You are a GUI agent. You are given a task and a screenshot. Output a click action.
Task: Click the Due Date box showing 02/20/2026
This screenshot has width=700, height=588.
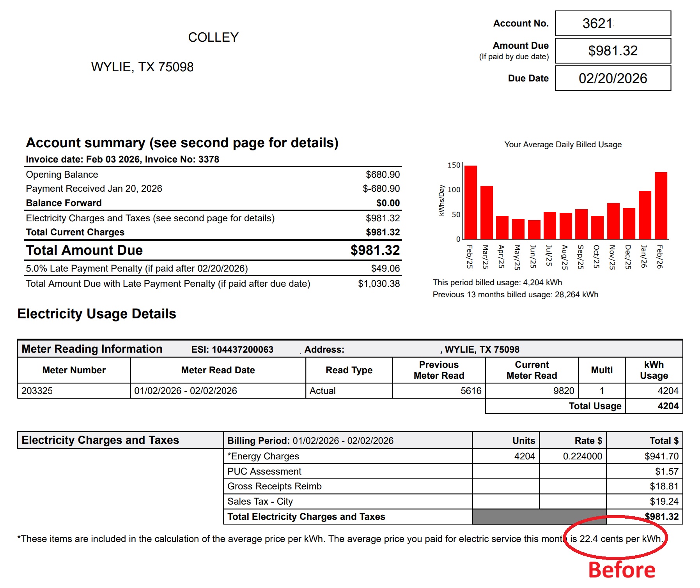coord(613,78)
